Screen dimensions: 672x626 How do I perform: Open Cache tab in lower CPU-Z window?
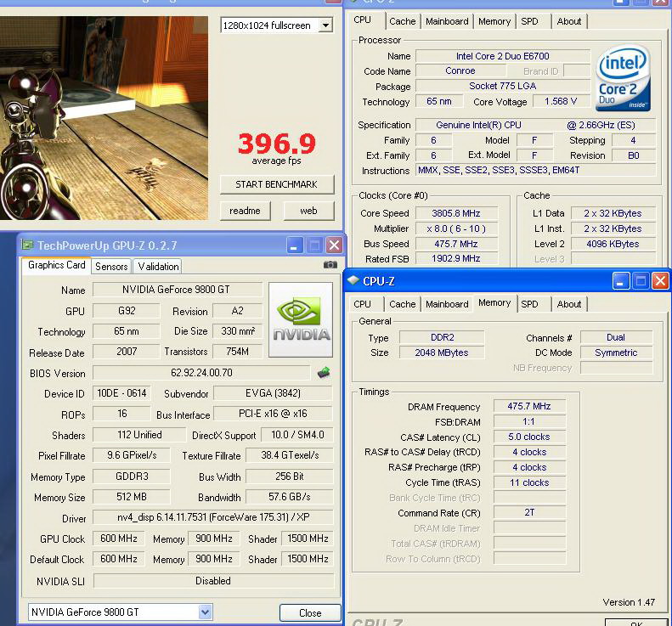pyautogui.click(x=403, y=304)
